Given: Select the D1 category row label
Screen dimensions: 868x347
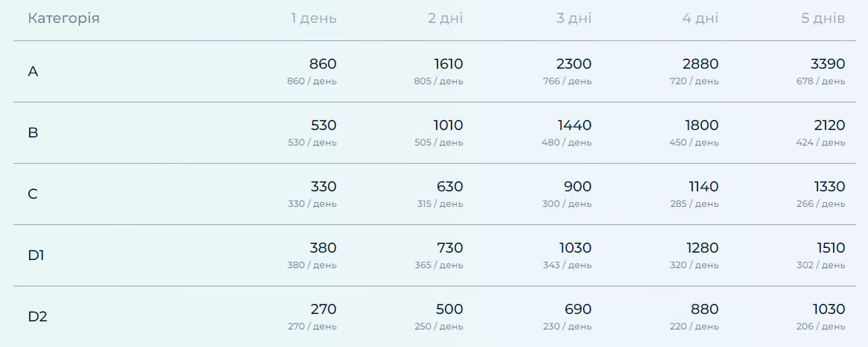Looking at the screenshot, I should pos(36,255).
